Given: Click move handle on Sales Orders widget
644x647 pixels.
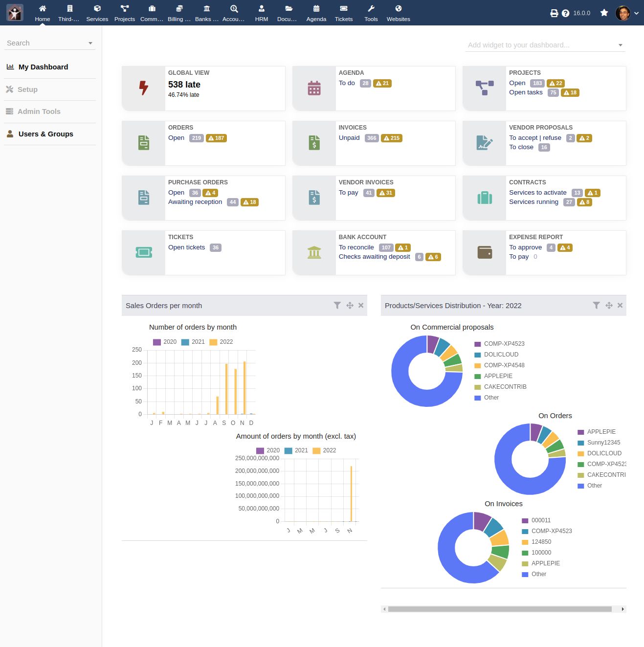Looking at the screenshot, I should click(350, 305).
